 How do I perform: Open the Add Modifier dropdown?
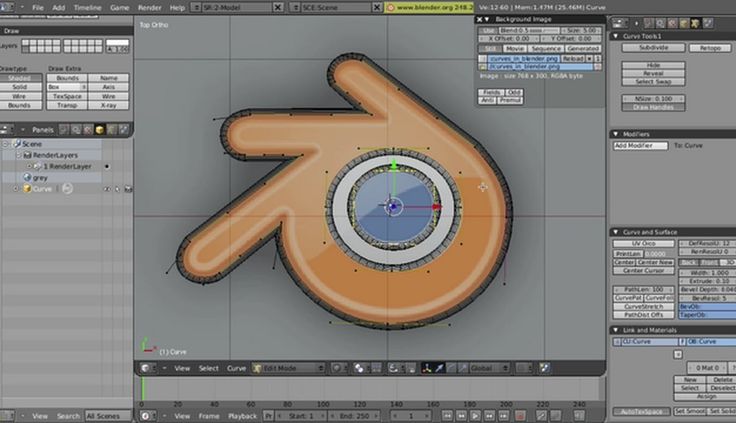[640, 146]
